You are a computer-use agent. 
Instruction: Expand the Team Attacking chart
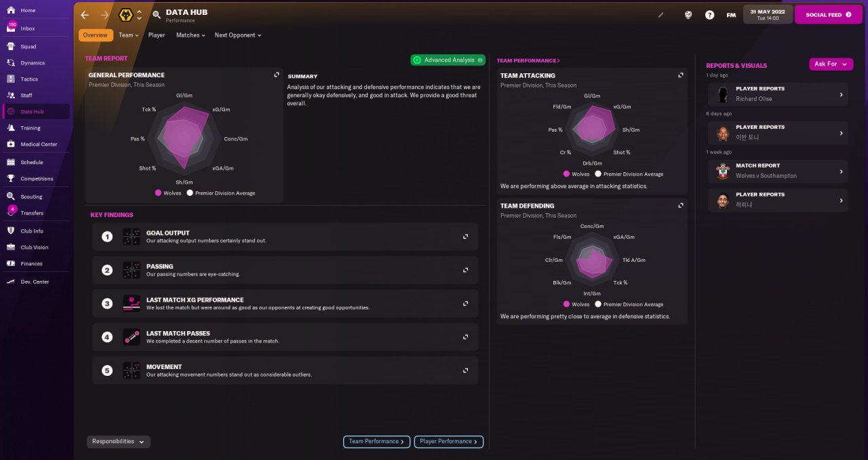(681, 75)
